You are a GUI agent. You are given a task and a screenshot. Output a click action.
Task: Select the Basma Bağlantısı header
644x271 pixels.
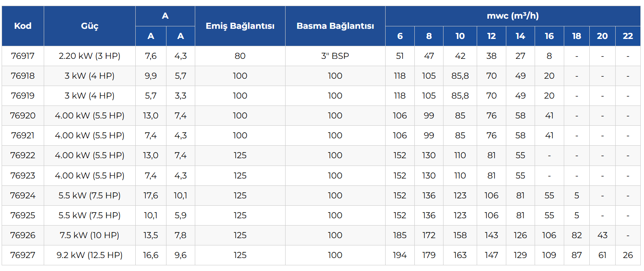(335, 26)
